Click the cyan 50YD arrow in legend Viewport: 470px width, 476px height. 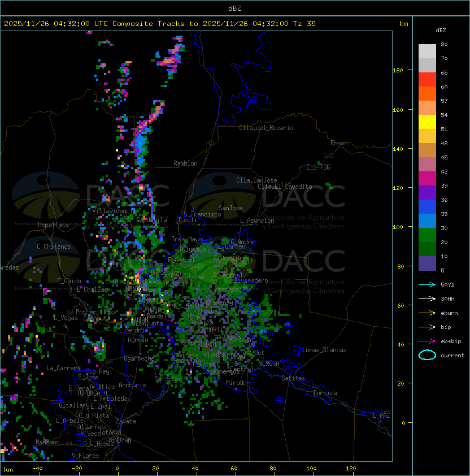click(427, 284)
